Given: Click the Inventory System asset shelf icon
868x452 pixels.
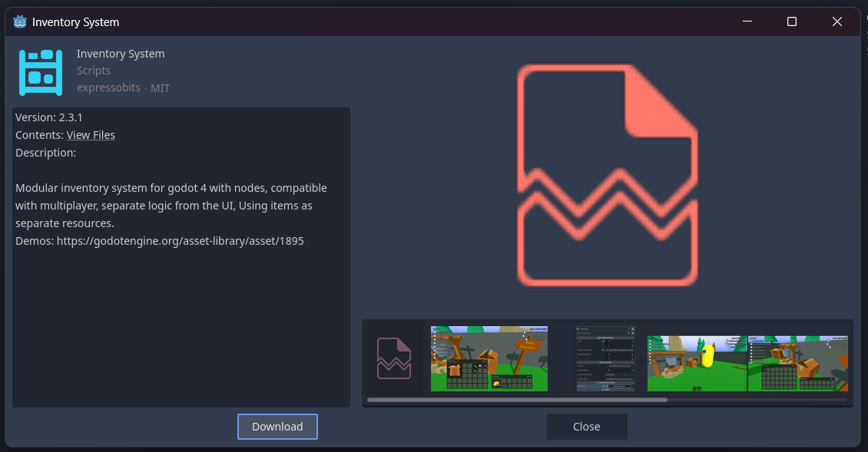Looking at the screenshot, I should coord(41,72).
